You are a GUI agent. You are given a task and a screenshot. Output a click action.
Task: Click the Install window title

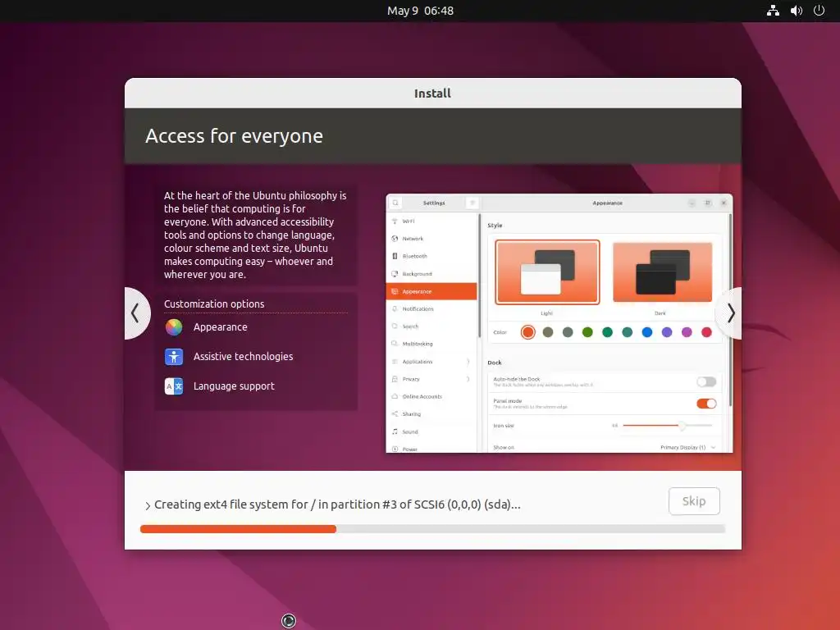(432, 94)
